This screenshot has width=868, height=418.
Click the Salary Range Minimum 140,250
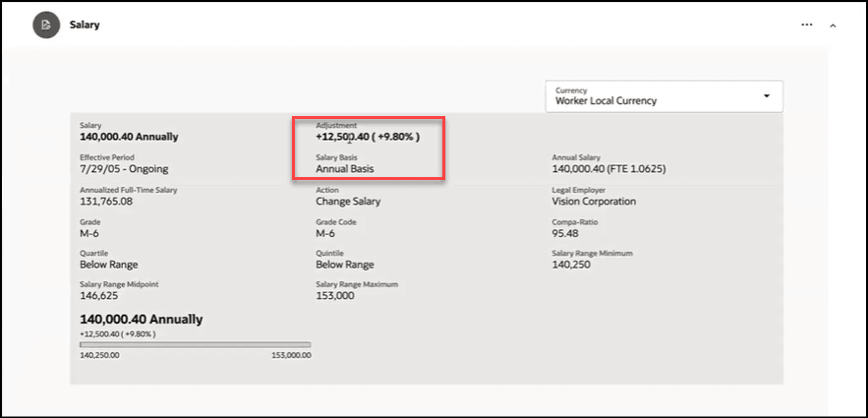pos(571,265)
